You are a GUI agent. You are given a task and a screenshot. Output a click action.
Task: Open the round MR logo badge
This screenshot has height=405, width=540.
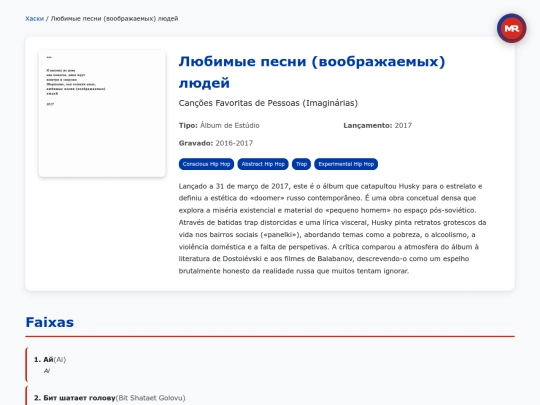[511, 28]
